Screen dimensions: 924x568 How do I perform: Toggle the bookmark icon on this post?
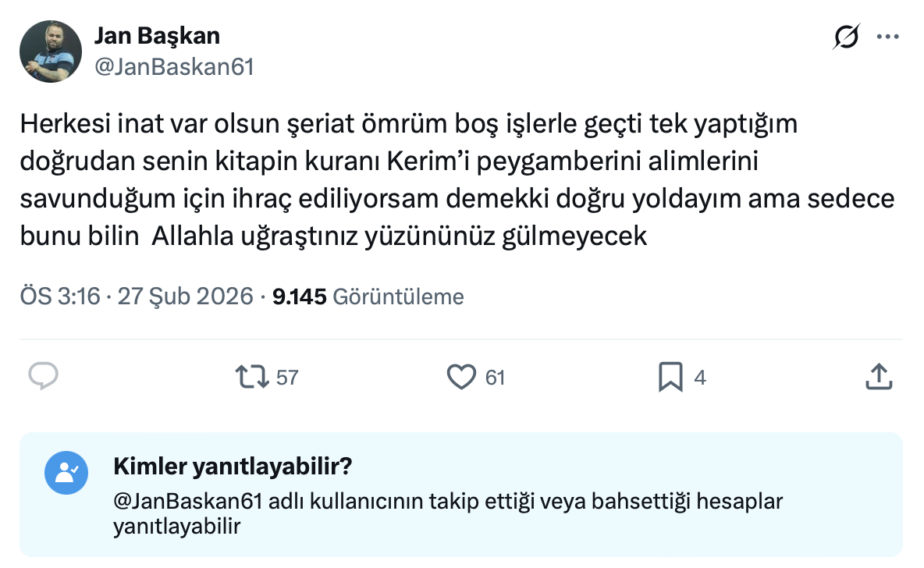[670, 377]
